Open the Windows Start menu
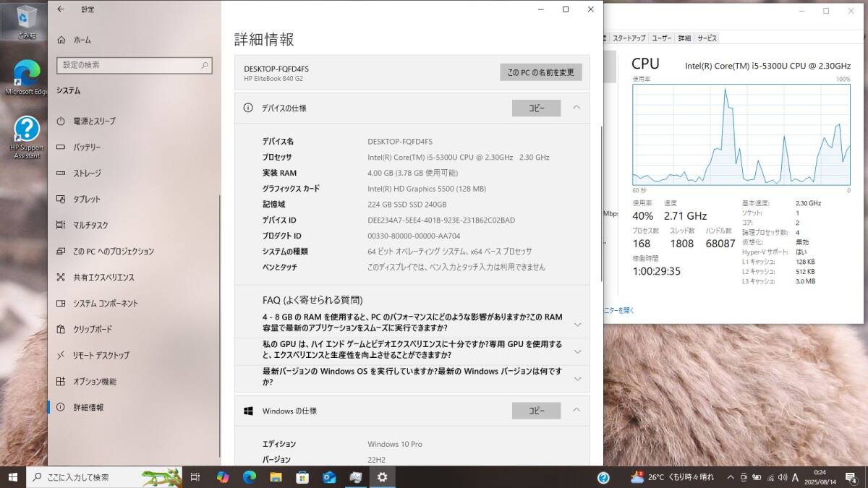This screenshot has width=868, height=488. tap(12, 477)
